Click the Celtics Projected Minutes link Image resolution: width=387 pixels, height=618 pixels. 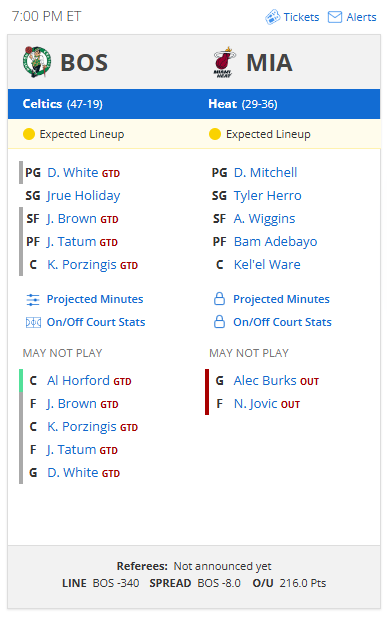(95, 299)
